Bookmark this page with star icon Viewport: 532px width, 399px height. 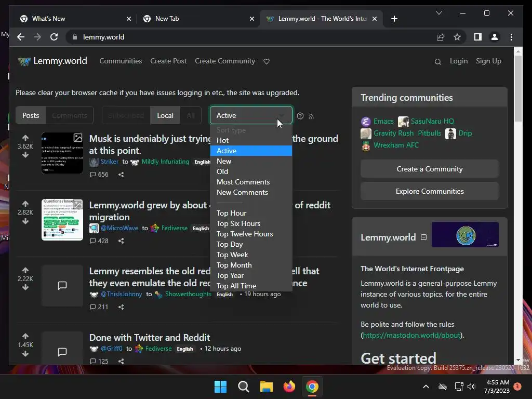pyautogui.click(x=457, y=37)
